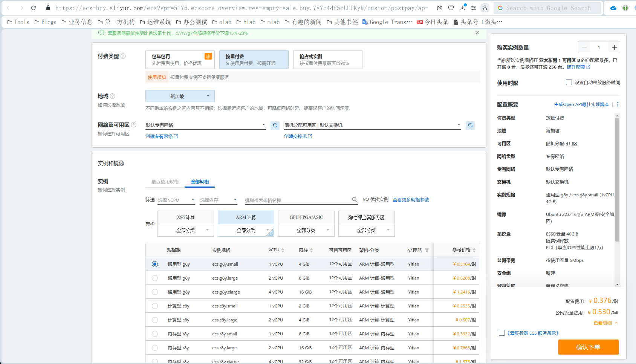Refresh the 专有网络 list

click(275, 125)
